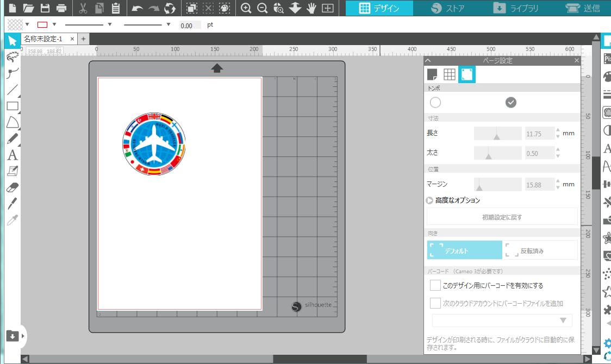611x364 pixels.
Task: Choose the Select arrow tool
Action: [x=13, y=41]
